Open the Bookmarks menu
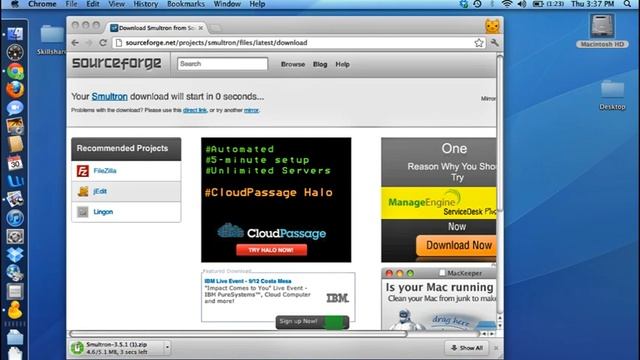The image size is (640, 360). click(186, 4)
